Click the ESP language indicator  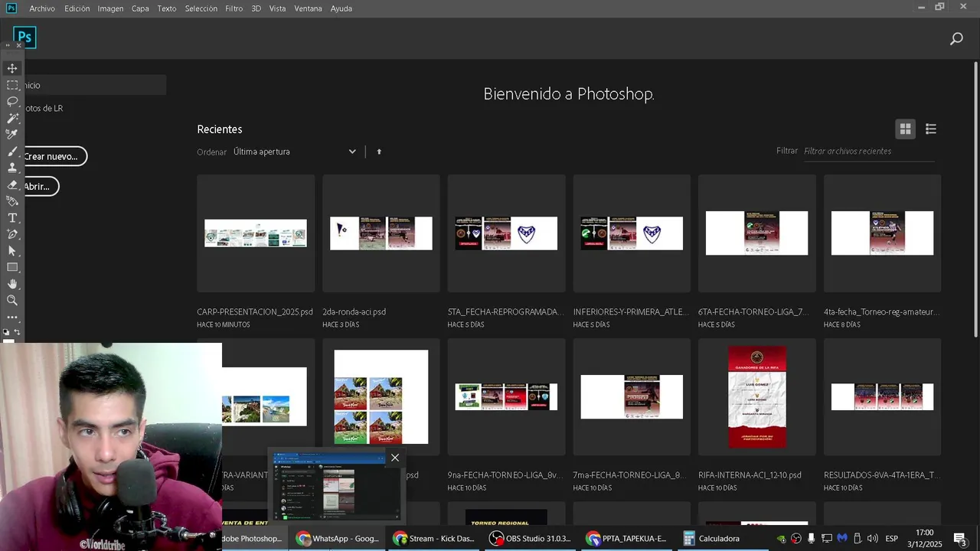(892, 539)
